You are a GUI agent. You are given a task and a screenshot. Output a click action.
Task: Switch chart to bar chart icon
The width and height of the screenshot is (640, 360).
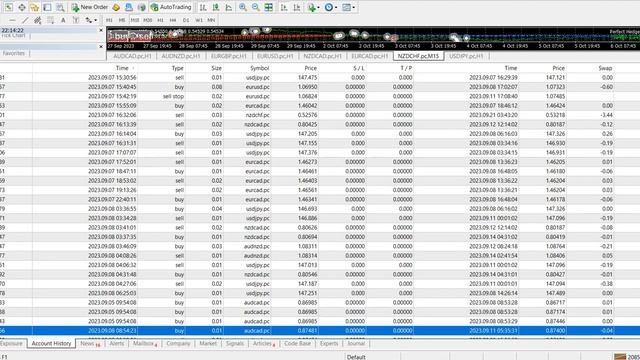pyautogui.click(x=203, y=7)
